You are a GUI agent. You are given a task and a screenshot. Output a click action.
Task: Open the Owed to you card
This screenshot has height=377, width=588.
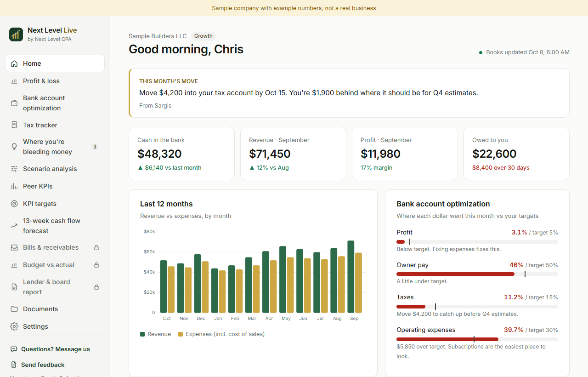pyautogui.click(x=516, y=154)
